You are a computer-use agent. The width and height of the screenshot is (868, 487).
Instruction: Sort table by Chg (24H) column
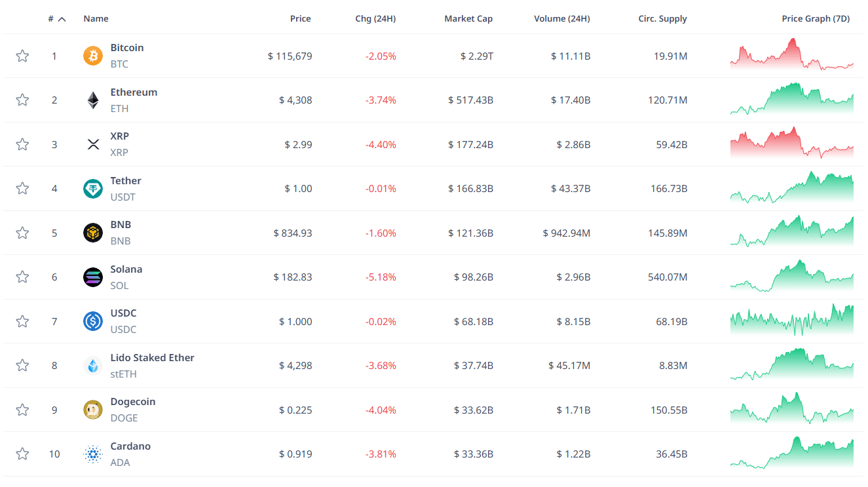pos(375,19)
